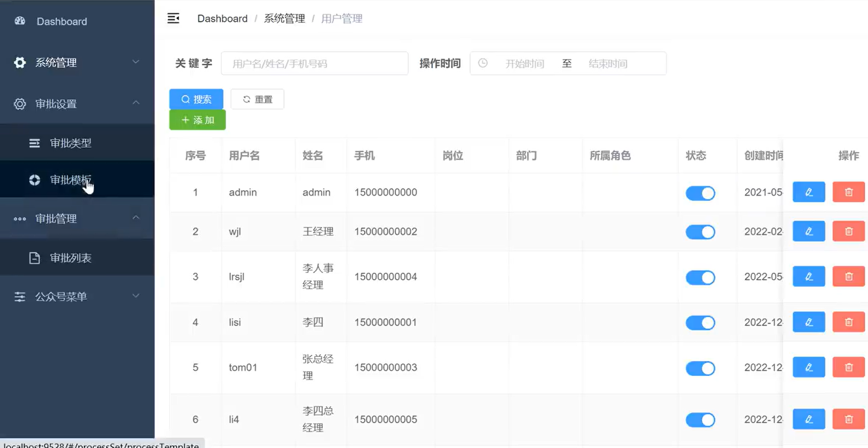The image size is (868, 448).
Task: Click the 系统管理 gear icon
Action: (x=20, y=62)
